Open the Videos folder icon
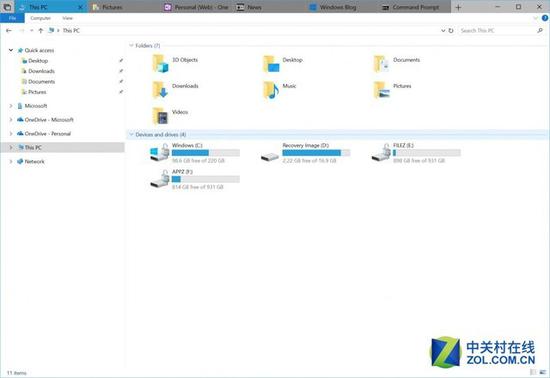550x378 pixels. tap(160, 116)
